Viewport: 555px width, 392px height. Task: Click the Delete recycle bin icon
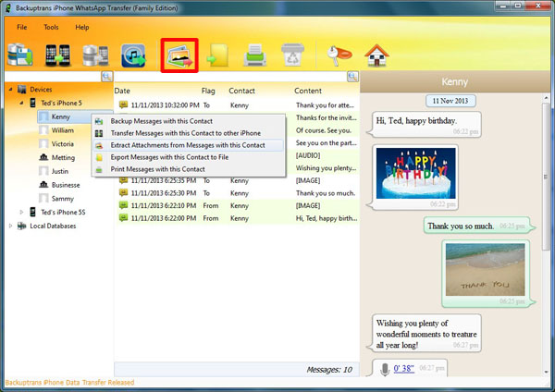292,55
